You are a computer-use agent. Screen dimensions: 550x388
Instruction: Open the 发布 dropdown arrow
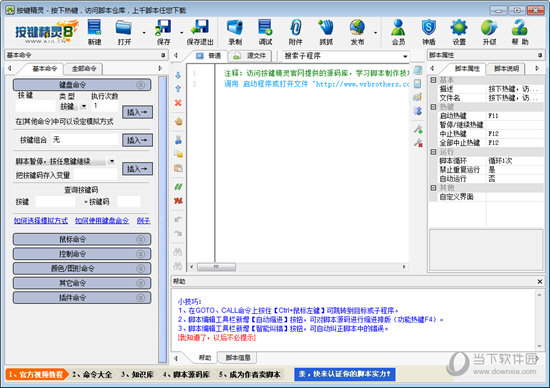375,33
